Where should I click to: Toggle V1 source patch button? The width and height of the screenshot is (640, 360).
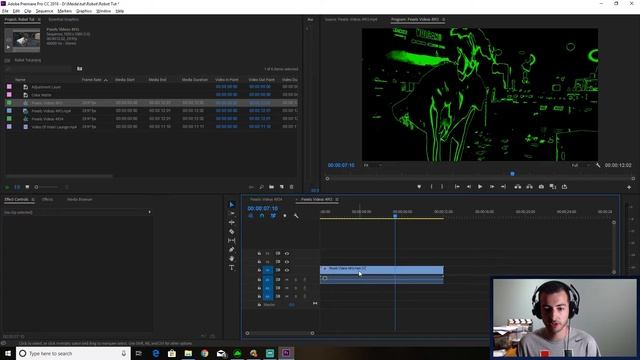(268, 270)
